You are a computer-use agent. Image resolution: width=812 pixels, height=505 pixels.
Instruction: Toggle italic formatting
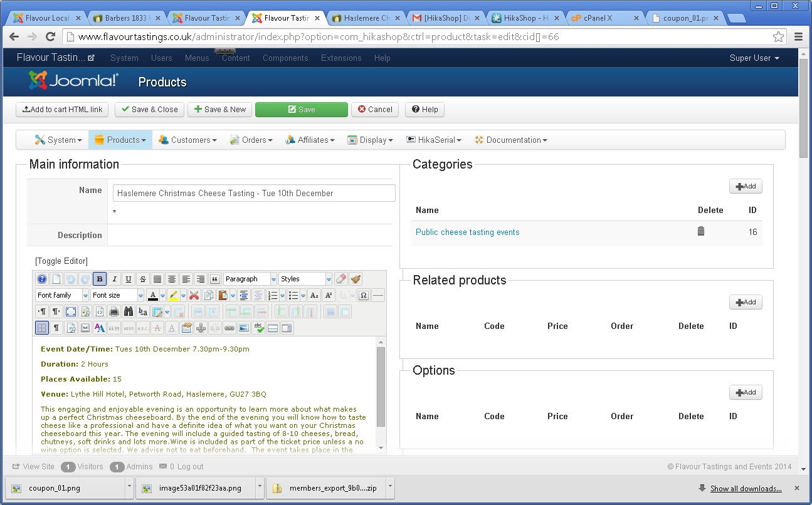114,279
